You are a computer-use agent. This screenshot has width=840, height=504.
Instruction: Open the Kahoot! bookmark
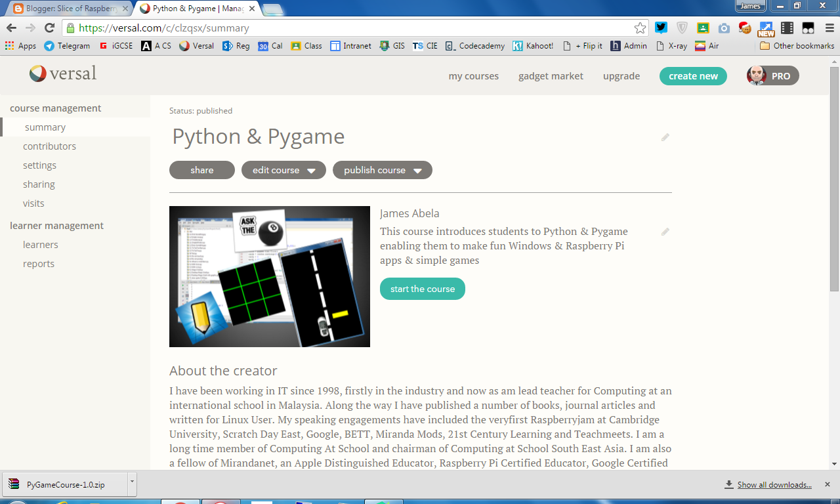[533, 46]
